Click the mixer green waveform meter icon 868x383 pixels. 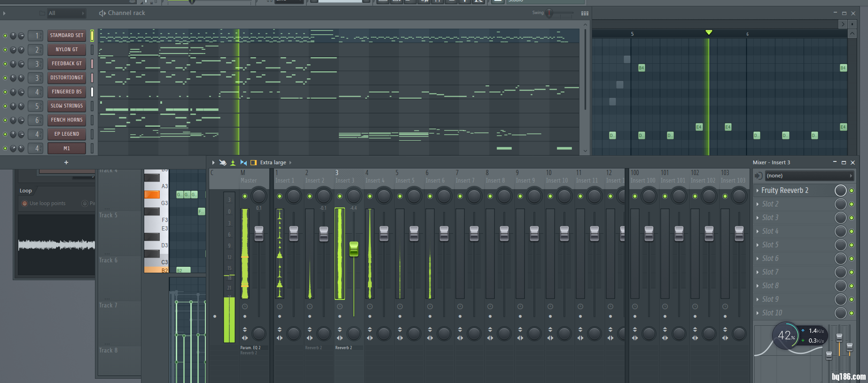click(x=233, y=162)
